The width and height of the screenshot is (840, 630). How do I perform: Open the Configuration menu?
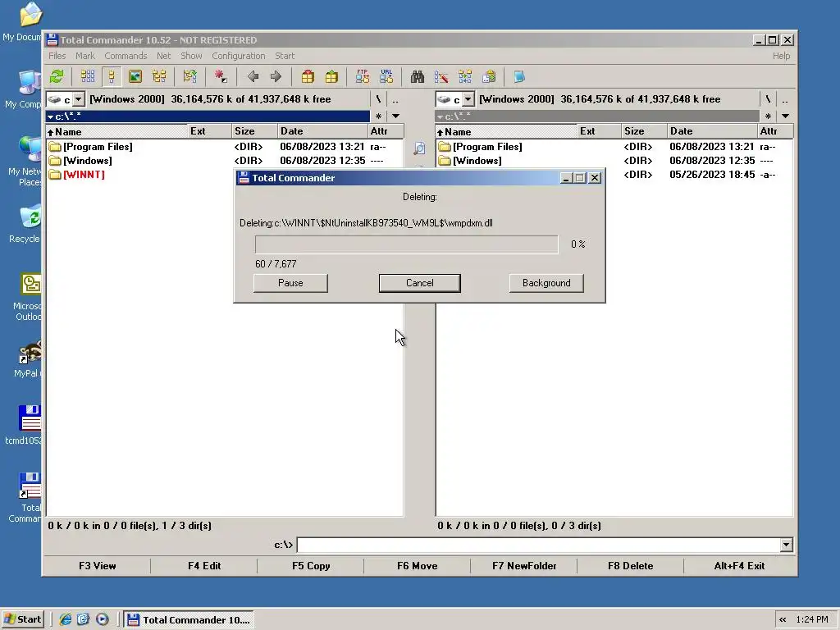pos(239,56)
